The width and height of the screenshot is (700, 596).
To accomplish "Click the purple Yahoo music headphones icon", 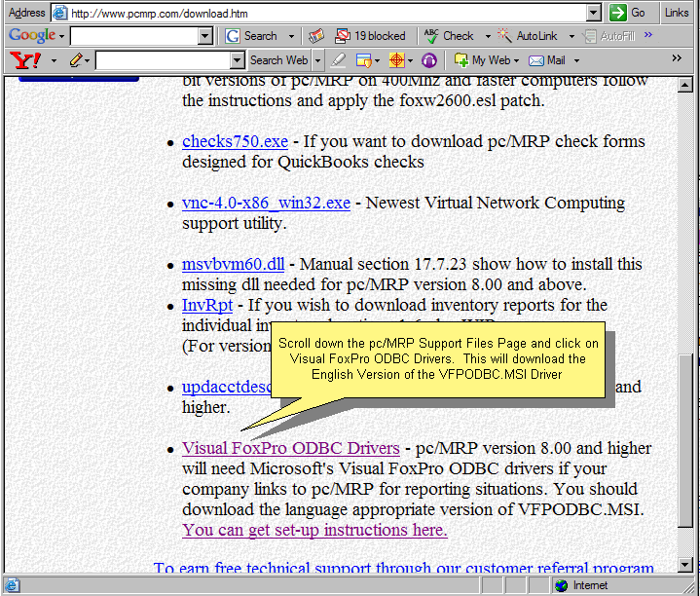I will 429,60.
